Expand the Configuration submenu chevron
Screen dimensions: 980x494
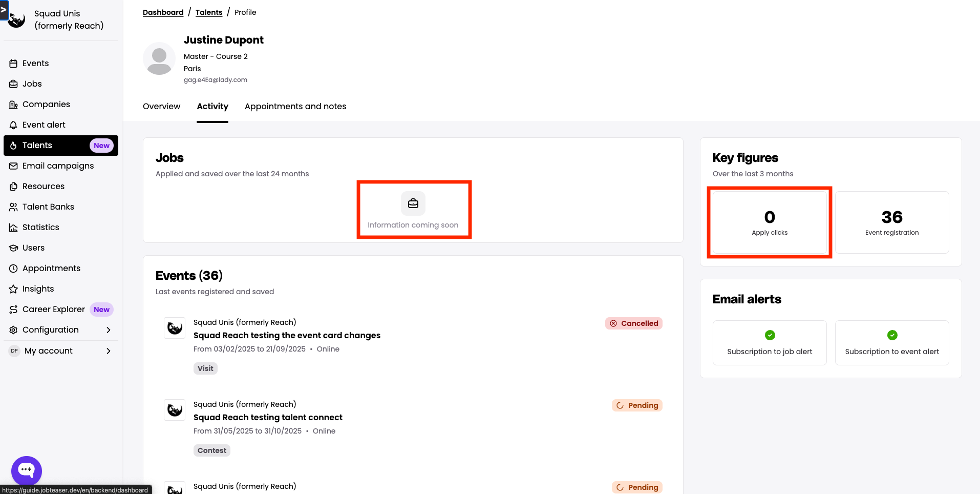108,330
